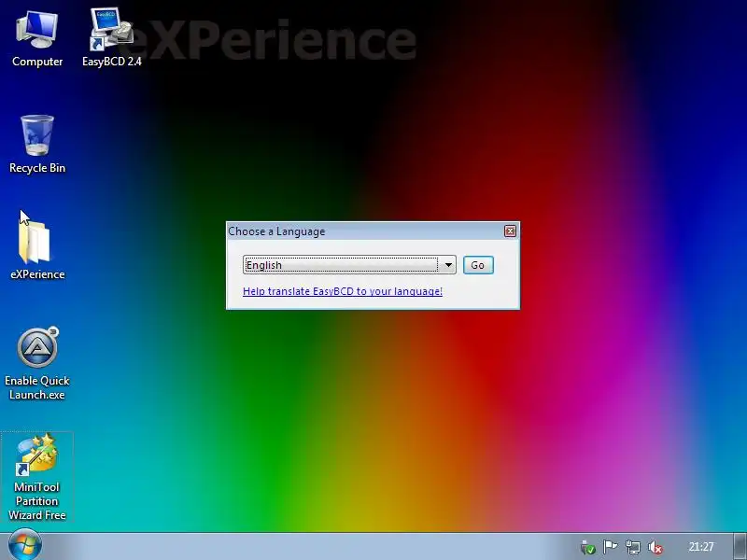Viewport: 747px width, 560px height.
Task: Select the Computer desktop icon
Action: pyautogui.click(x=37, y=38)
